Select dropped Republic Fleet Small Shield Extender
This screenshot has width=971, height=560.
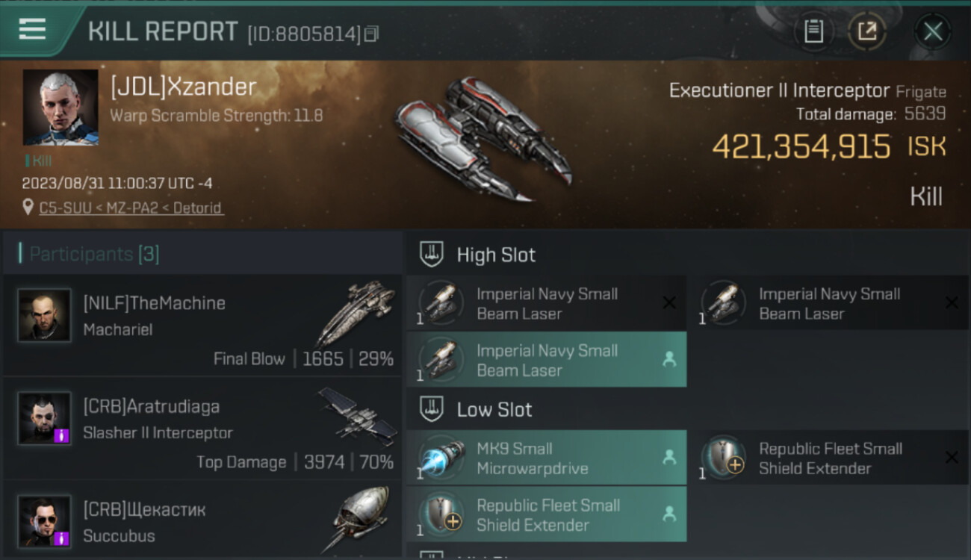pyautogui.click(x=546, y=514)
